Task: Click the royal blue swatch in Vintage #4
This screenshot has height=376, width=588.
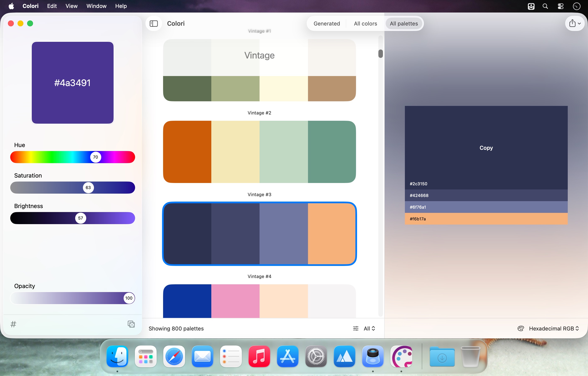Action: coord(187,301)
